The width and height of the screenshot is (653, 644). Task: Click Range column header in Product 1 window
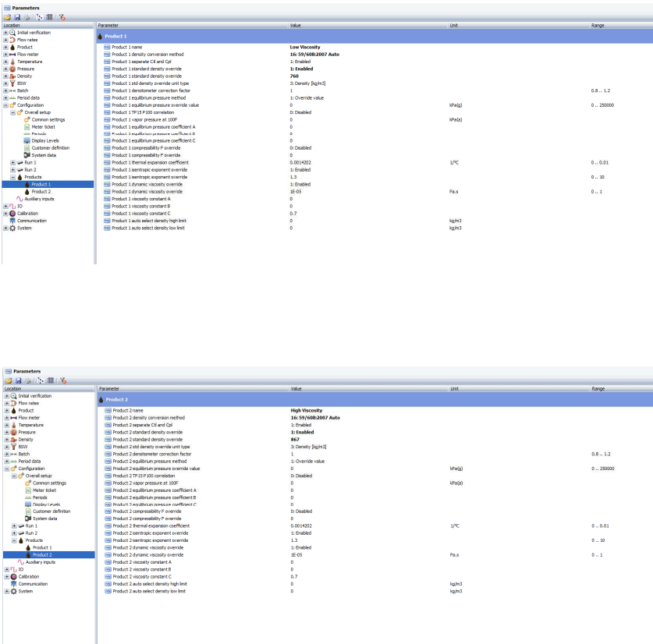click(621, 26)
